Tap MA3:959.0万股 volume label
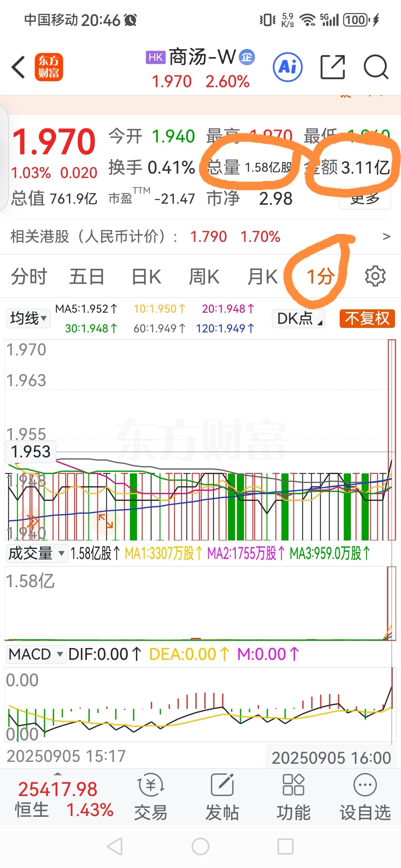 tap(330, 553)
